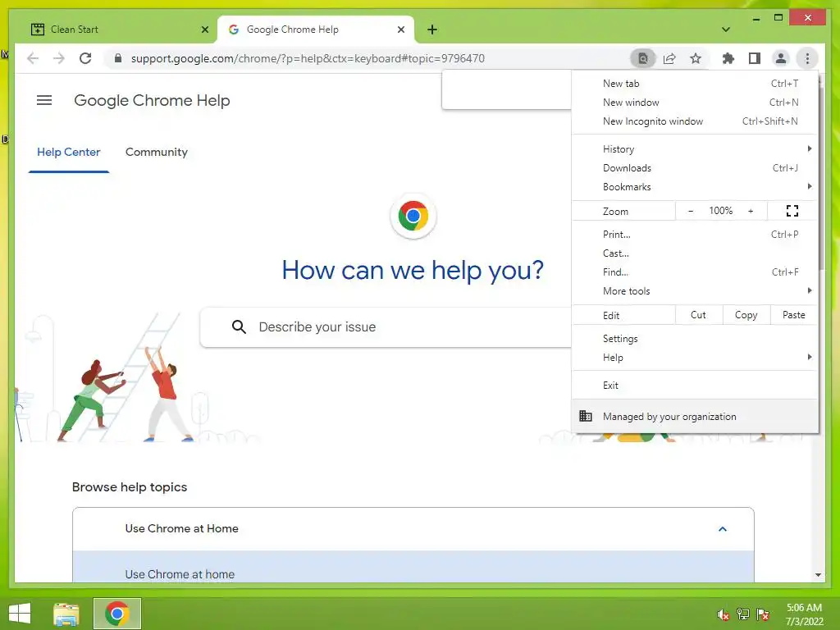Close the Google Chrome Help tab
This screenshot has width=840, height=630.
400,30
